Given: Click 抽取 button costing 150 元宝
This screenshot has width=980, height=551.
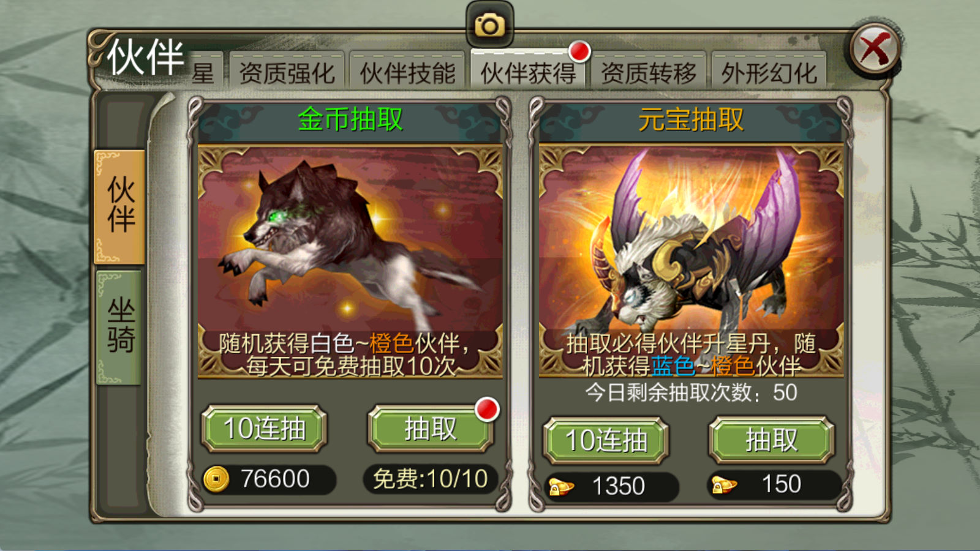Looking at the screenshot, I should (772, 440).
